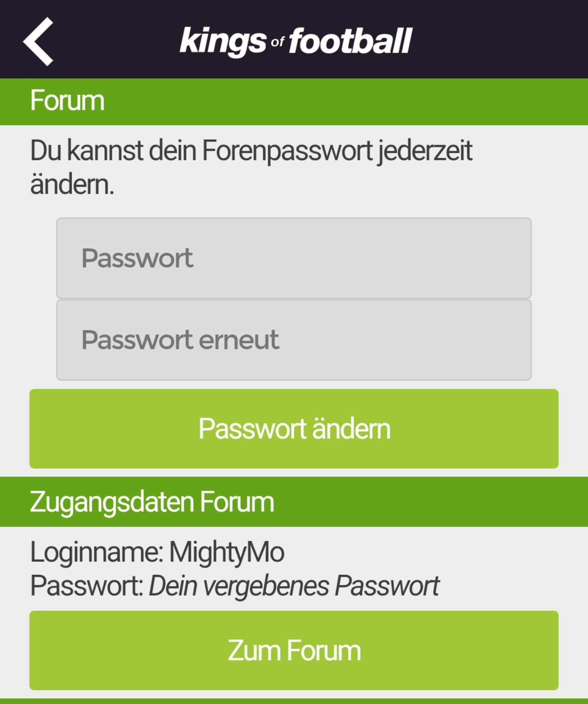Open the forum via Zum Forum button
588x704 pixels.
(294, 650)
